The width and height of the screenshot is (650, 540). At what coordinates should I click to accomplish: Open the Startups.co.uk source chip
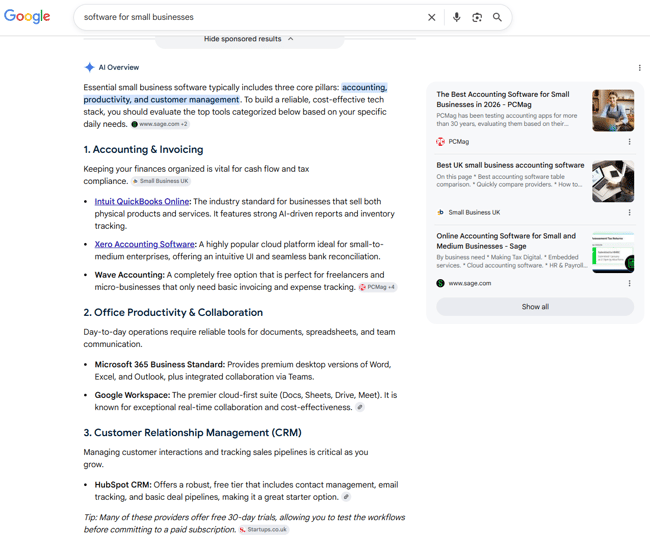click(x=264, y=529)
